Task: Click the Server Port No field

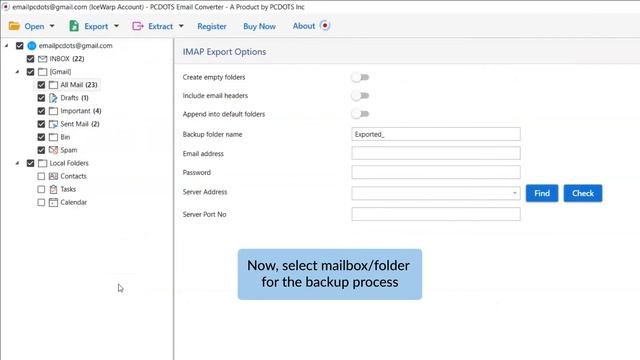Action: pos(436,214)
